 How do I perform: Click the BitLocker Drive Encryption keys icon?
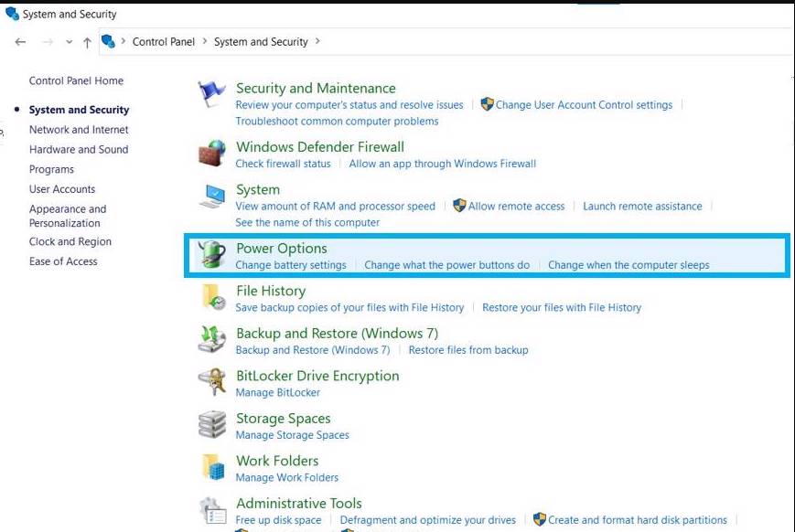click(212, 382)
